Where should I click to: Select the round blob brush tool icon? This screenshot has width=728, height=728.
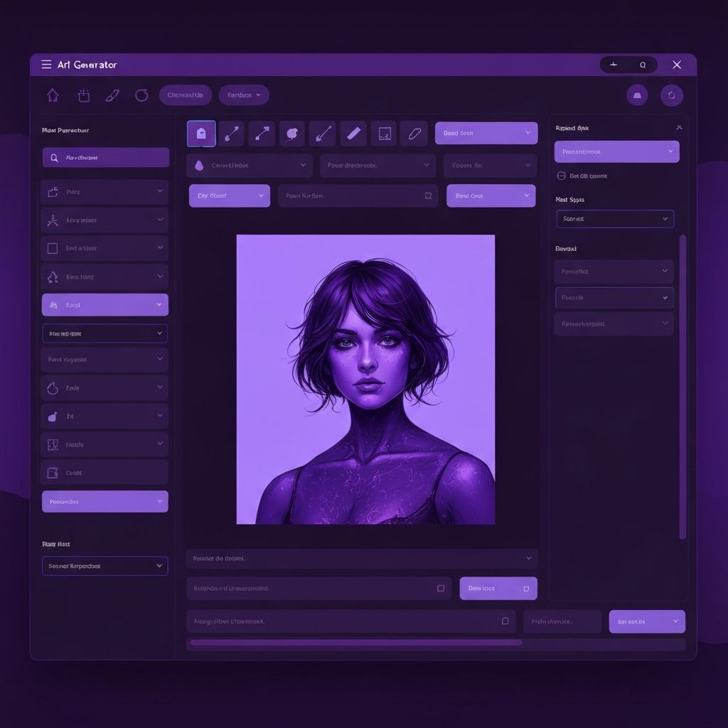[291, 133]
